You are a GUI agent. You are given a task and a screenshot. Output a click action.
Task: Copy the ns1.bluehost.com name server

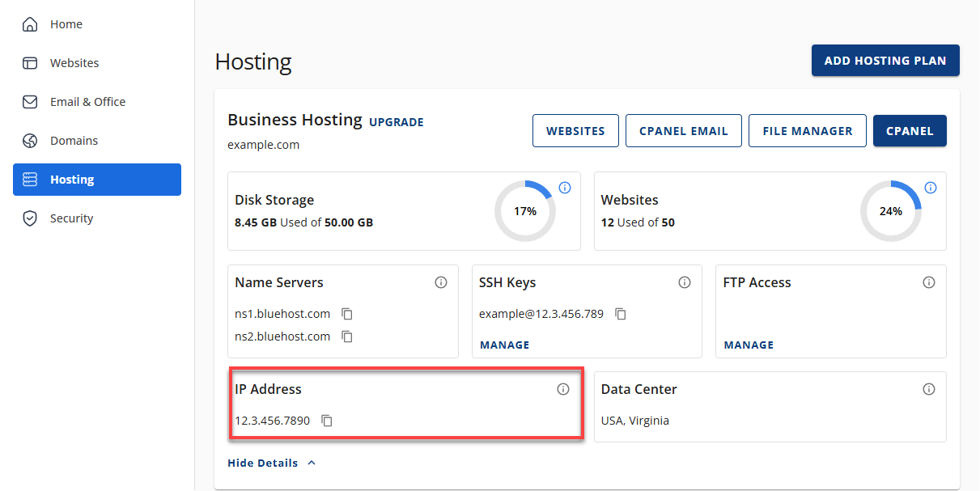pos(347,314)
